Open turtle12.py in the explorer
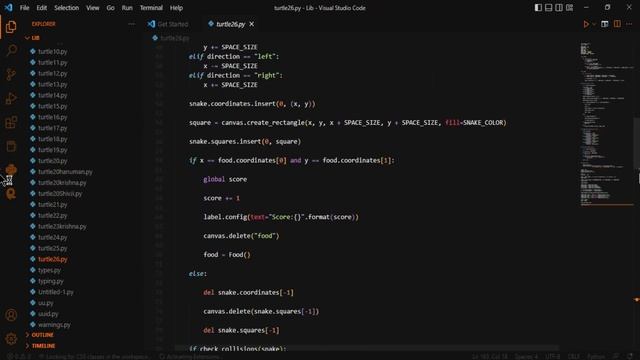The image size is (640, 360). click(x=53, y=73)
